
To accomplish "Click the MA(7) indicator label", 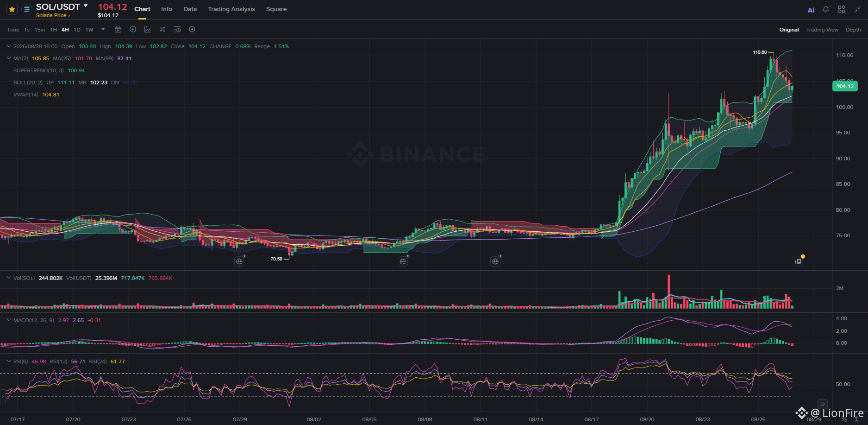I will tap(21, 58).
